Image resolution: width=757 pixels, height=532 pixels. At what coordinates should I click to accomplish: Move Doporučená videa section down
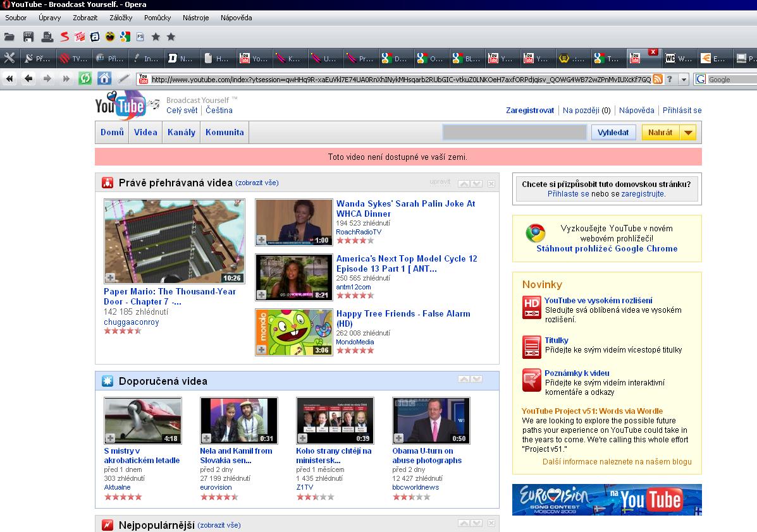tap(476, 380)
